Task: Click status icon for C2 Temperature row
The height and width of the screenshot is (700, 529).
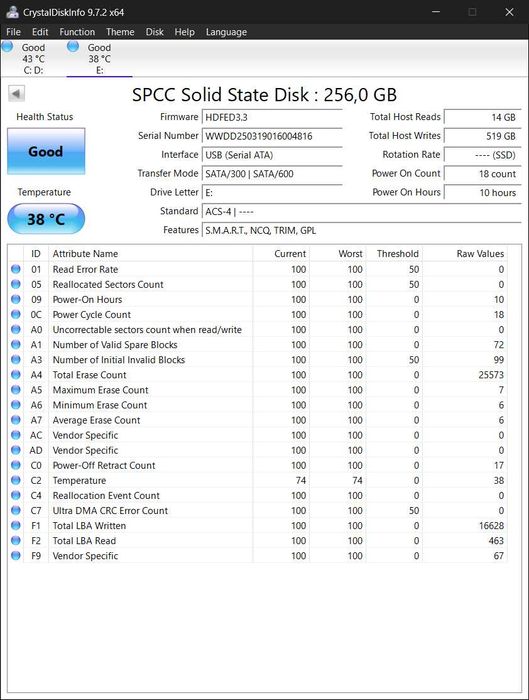Action: pos(16,480)
